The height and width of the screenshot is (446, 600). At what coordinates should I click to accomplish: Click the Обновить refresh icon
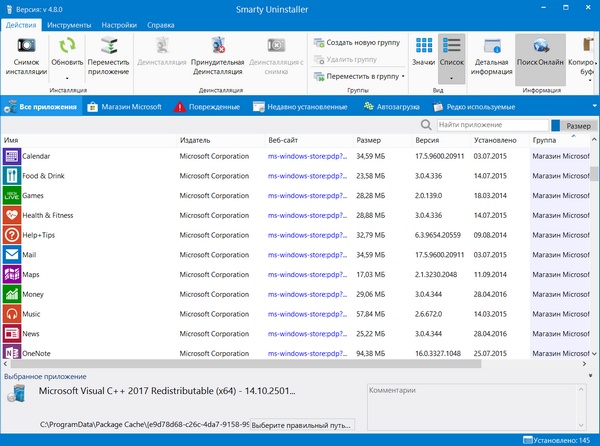[67, 46]
